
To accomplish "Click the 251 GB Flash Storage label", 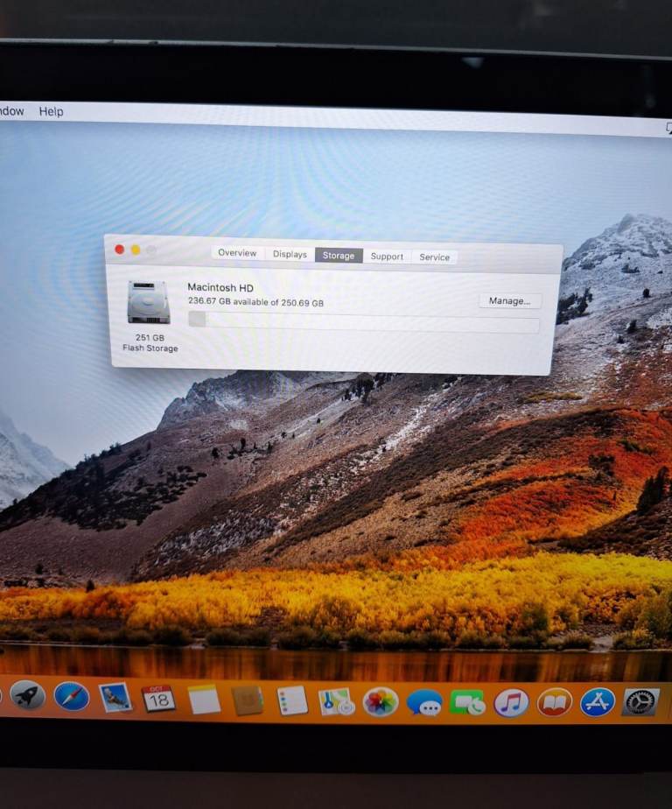I will [150, 342].
